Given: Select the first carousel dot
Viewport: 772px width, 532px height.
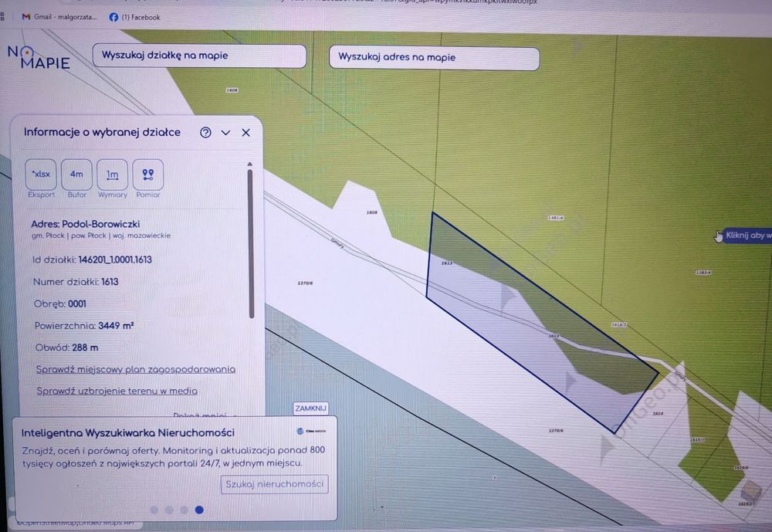Looking at the screenshot, I should click(x=154, y=510).
